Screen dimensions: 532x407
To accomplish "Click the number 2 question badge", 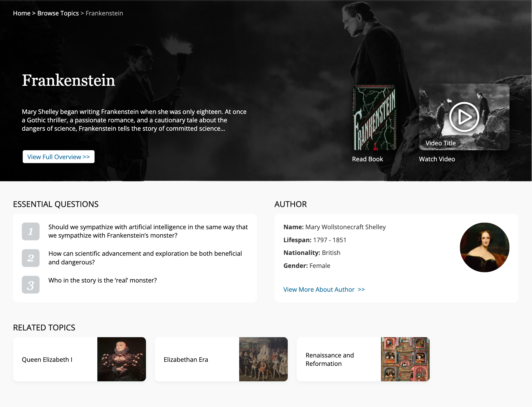I will (x=31, y=258).
